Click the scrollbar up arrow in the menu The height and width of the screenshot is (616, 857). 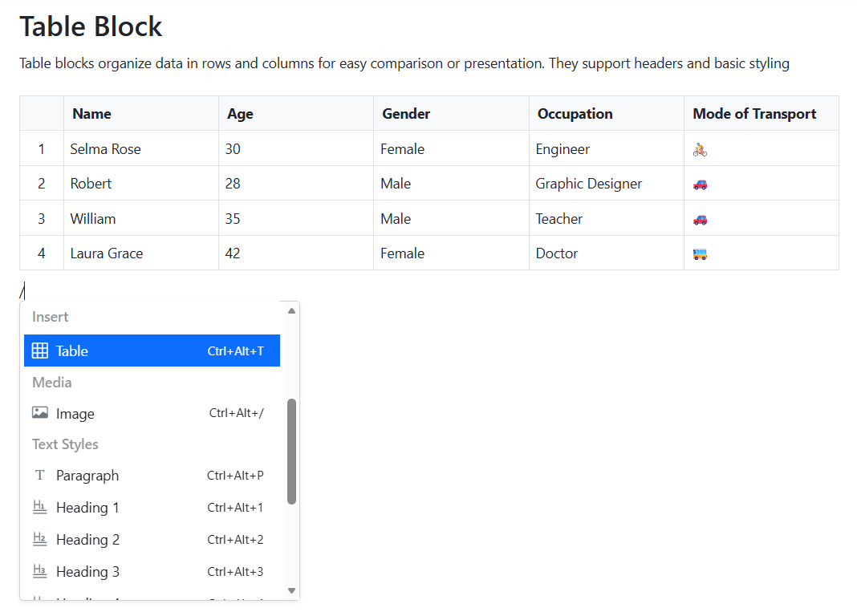(x=290, y=309)
